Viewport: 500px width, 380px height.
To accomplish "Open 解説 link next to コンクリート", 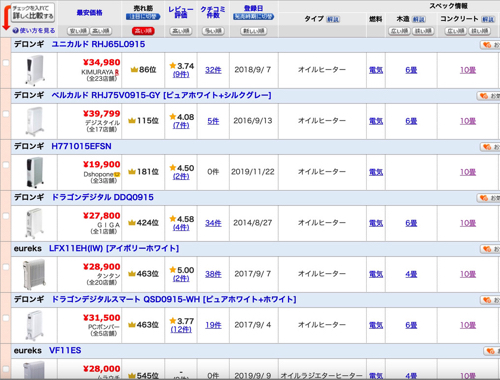I will [x=488, y=19].
